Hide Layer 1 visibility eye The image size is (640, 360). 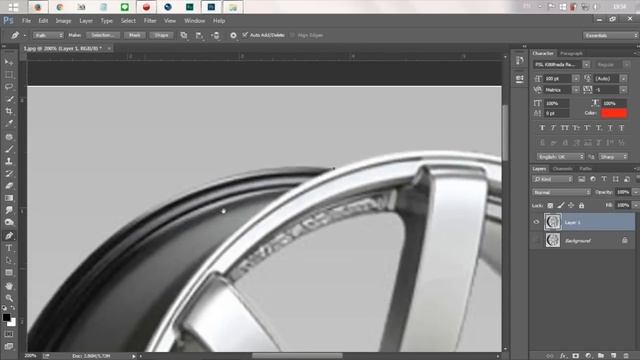point(536,222)
